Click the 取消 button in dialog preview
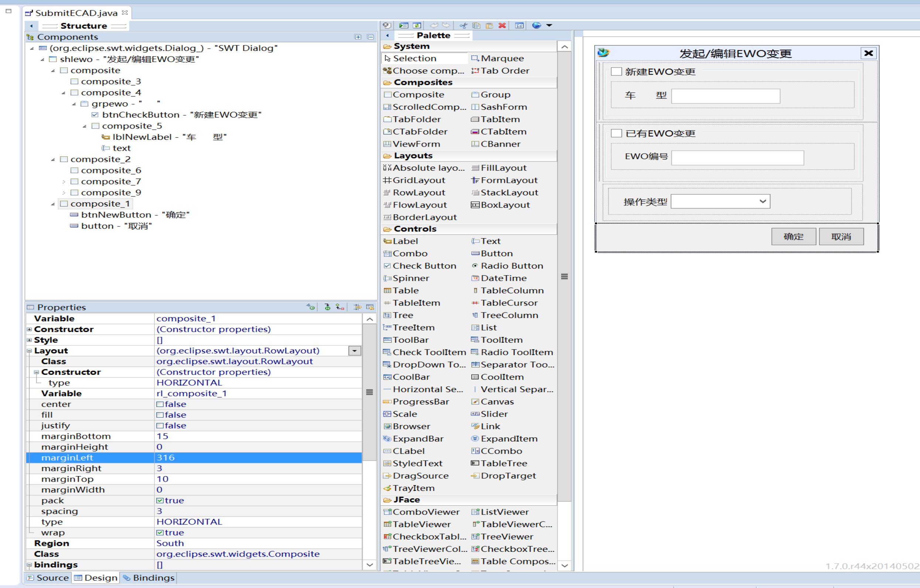 coord(841,236)
